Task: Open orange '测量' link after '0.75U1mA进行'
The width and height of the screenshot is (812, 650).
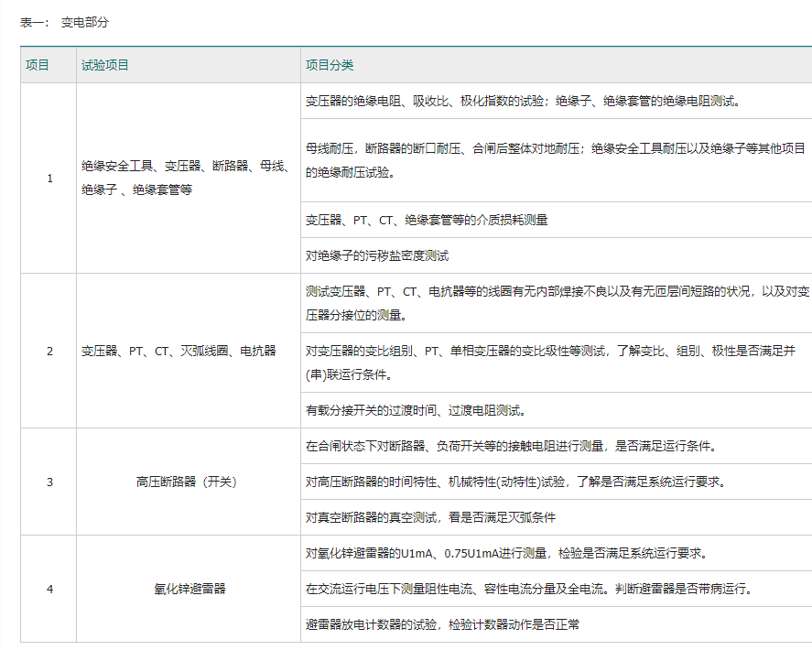Action: (532, 553)
